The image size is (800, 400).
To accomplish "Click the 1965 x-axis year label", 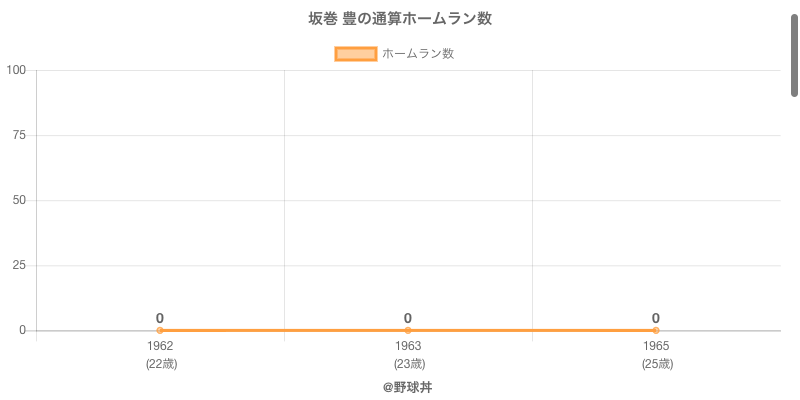I will [656, 346].
